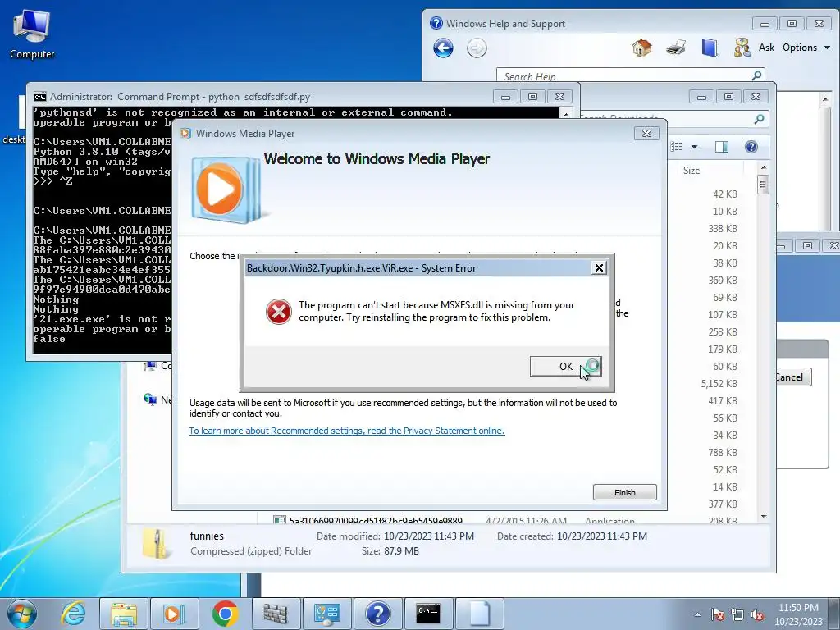Open the Explorer change view dropdown arrow
The image size is (840, 630).
tap(694, 147)
